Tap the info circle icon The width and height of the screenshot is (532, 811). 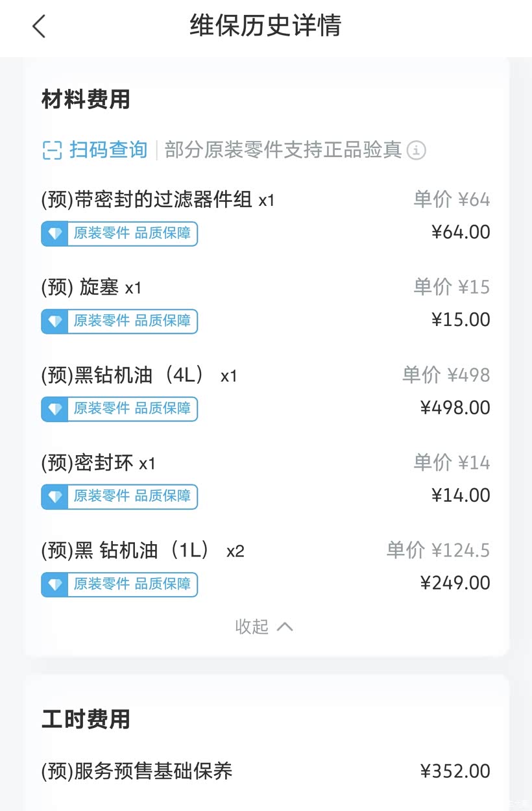click(417, 151)
